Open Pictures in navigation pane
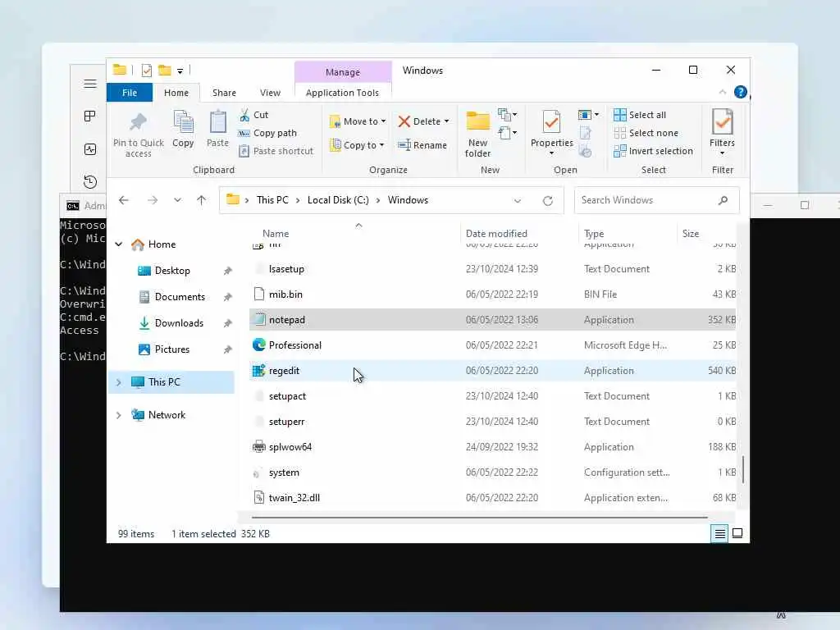Screen dimensions: 840x630 172,349
